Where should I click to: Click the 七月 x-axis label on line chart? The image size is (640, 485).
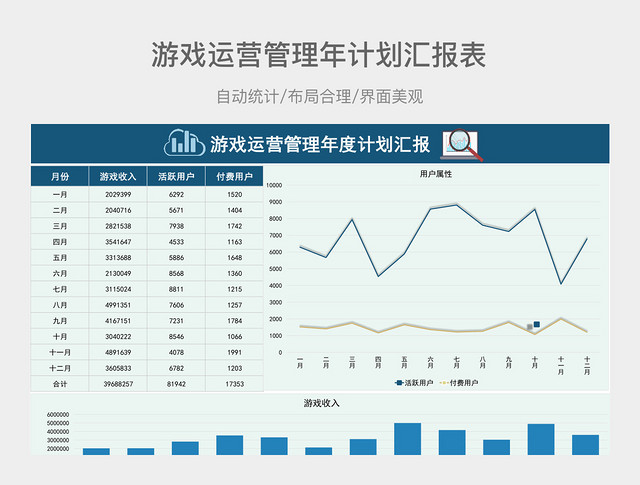456,363
